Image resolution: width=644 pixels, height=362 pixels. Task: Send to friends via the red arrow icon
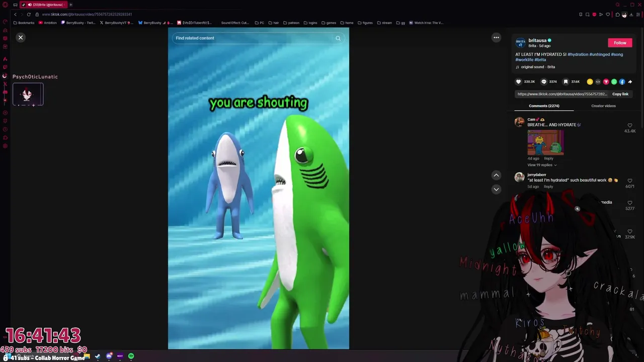(x=606, y=81)
